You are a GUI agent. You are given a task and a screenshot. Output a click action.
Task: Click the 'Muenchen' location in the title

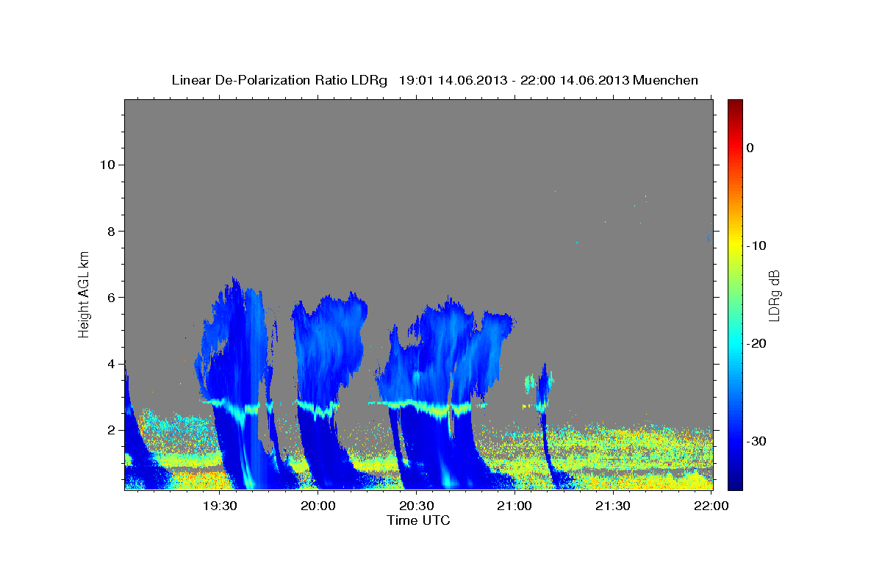666,80
